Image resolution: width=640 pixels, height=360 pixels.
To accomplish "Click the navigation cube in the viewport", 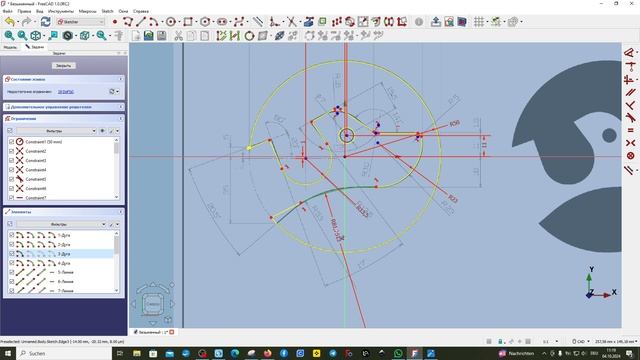I will (153, 304).
